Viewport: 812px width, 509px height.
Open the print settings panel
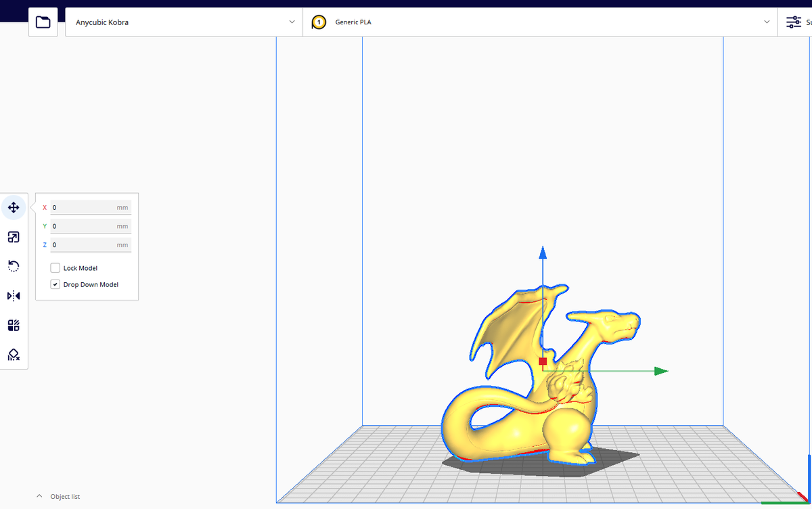794,22
